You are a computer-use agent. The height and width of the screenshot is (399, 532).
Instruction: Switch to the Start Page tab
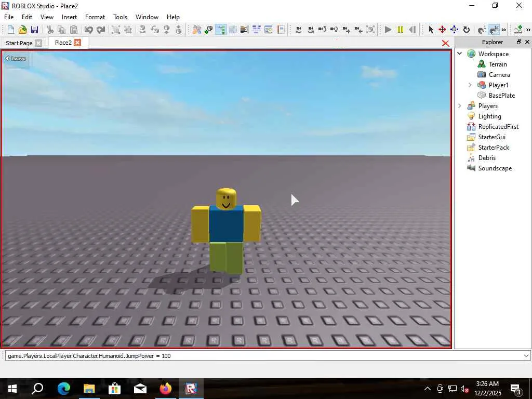click(19, 43)
